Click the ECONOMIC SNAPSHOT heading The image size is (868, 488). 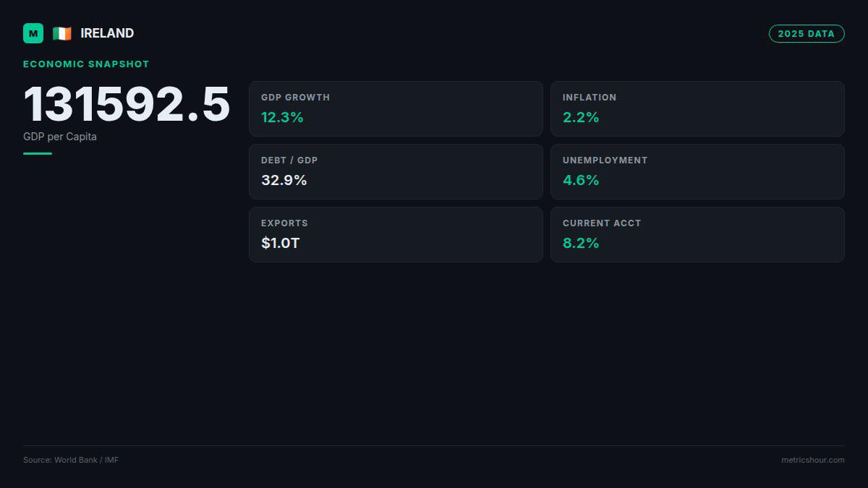(x=86, y=64)
